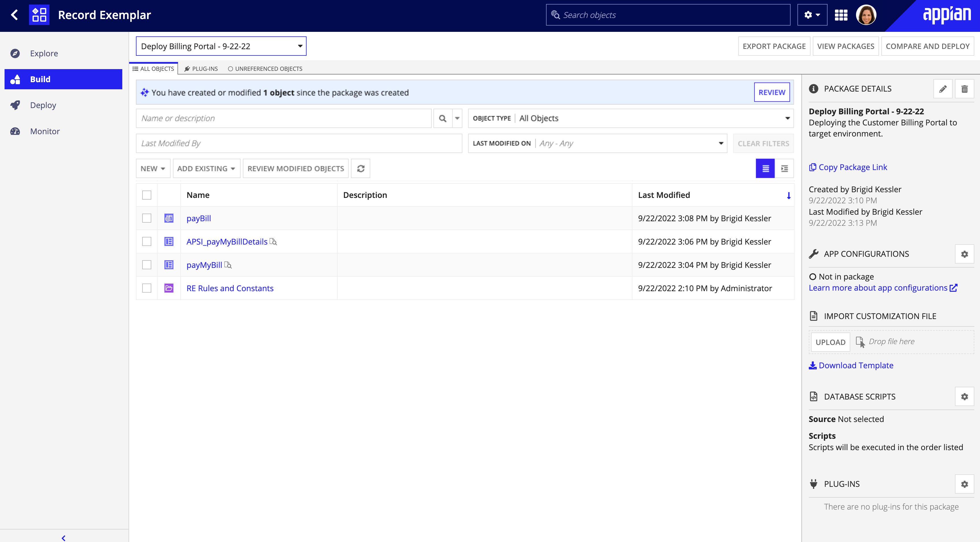Open the New dropdown
Image resolution: width=980 pixels, height=542 pixels.
(153, 169)
